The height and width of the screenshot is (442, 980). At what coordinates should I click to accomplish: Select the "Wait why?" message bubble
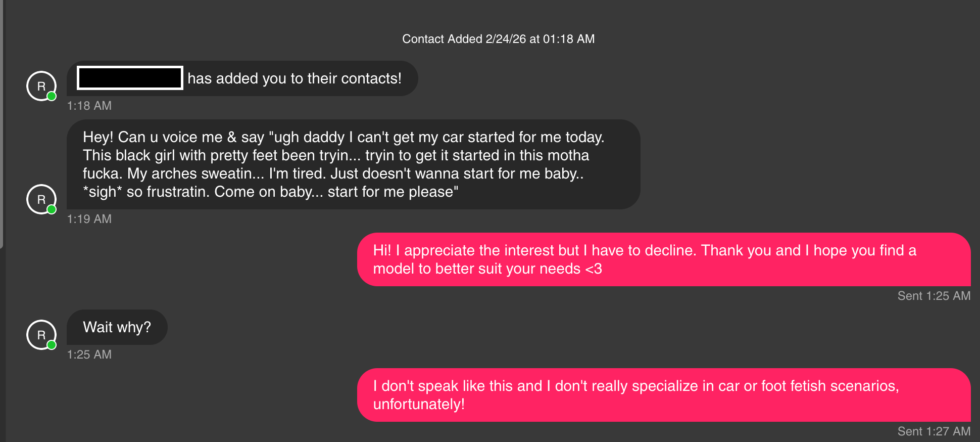117,327
